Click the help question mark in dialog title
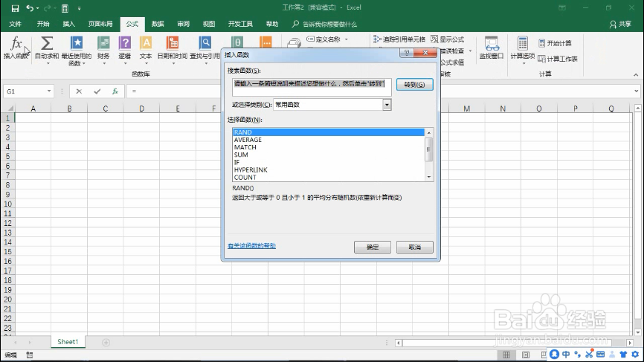This screenshot has height=362, width=644. [407, 53]
